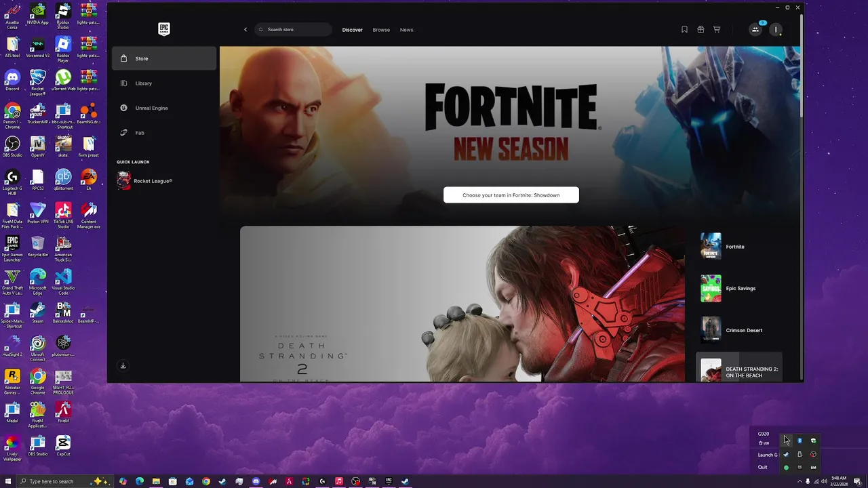Open the gift redeem icon in the header
Viewport: 868px width, 488px height.
[701, 30]
